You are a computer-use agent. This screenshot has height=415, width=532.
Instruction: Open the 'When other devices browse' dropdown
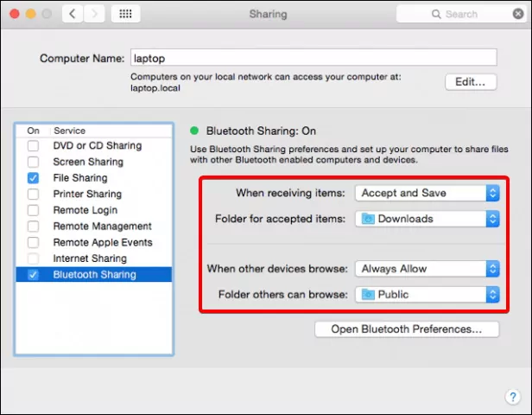point(427,269)
